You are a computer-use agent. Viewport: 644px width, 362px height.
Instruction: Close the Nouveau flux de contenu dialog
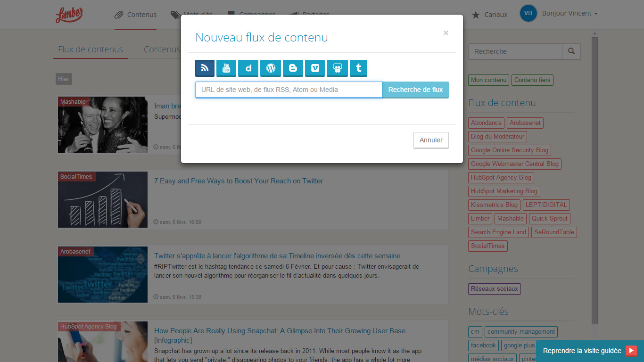tap(446, 33)
